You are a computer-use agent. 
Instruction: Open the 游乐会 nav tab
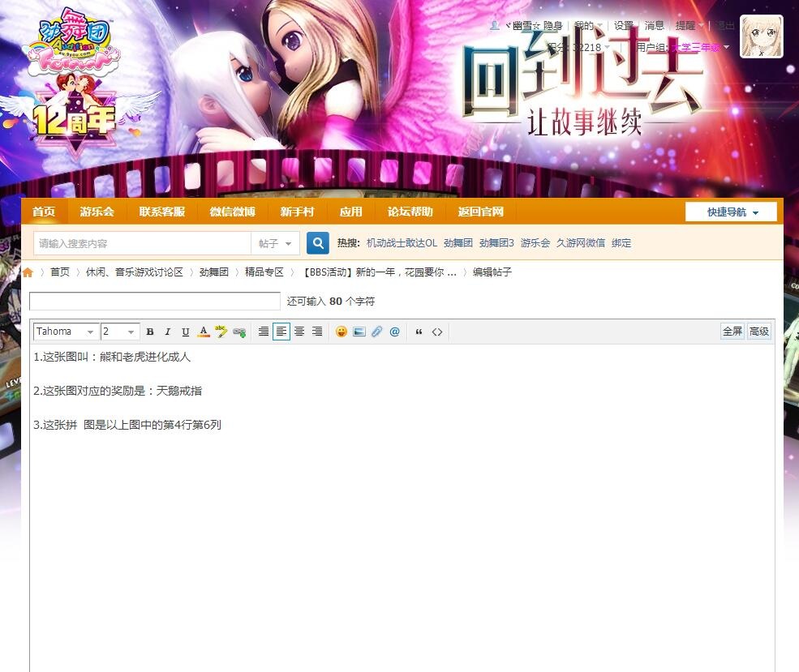tap(97, 212)
